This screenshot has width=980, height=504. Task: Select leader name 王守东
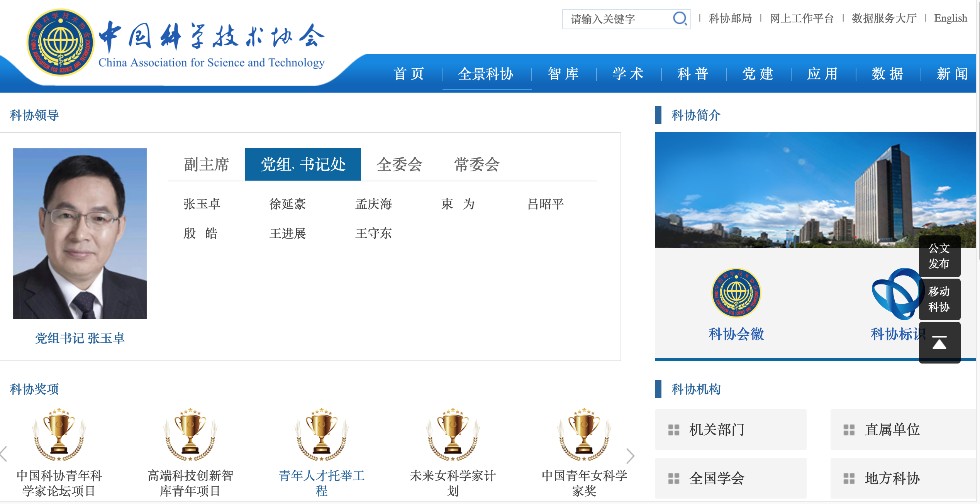point(374,233)
